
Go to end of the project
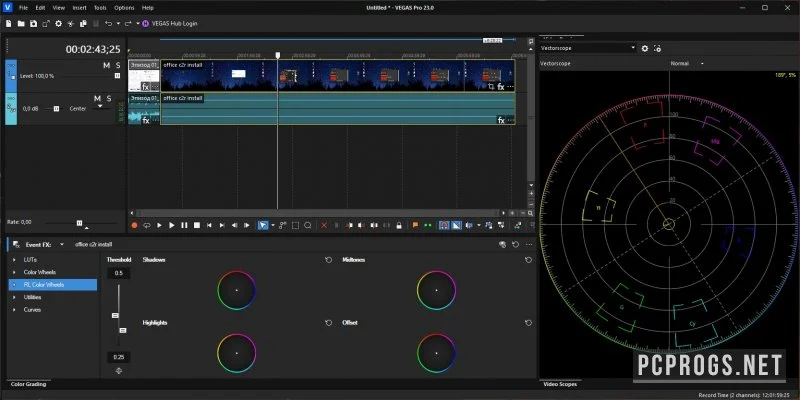pyautogui.click(x=222, y=225)
